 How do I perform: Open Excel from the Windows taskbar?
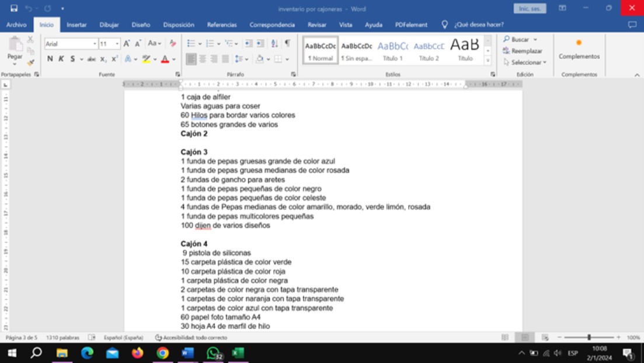tap(238, 353)
